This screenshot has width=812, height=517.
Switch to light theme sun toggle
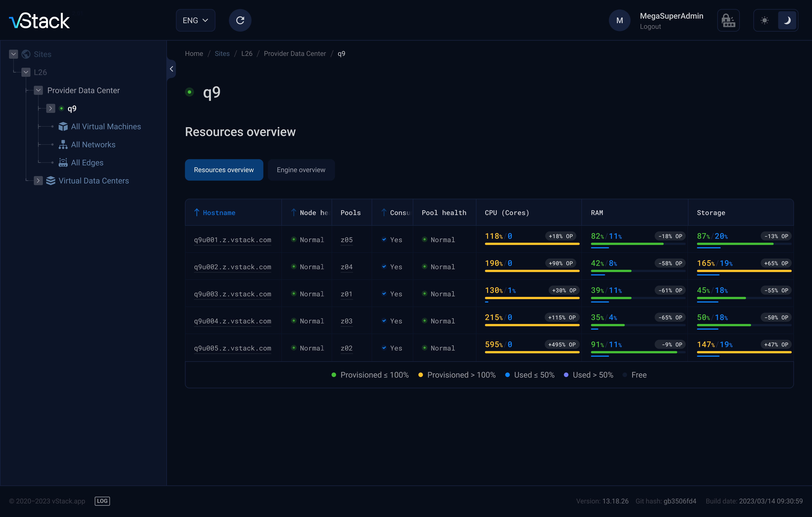[x=764, y=20]
